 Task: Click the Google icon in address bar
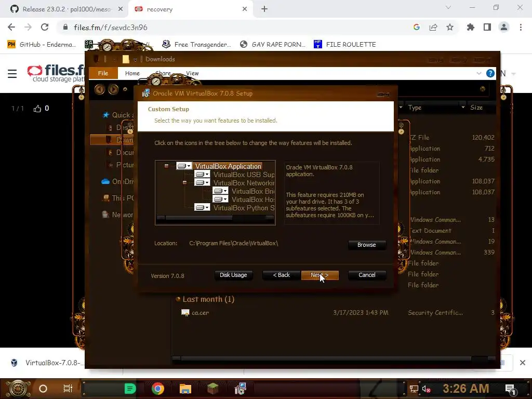coord(417,27)
